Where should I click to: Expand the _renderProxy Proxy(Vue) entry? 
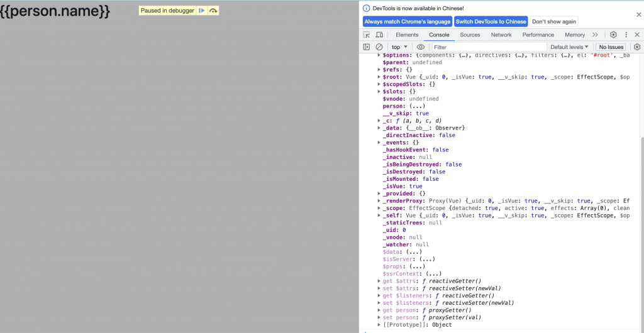[x=379, y=201]
